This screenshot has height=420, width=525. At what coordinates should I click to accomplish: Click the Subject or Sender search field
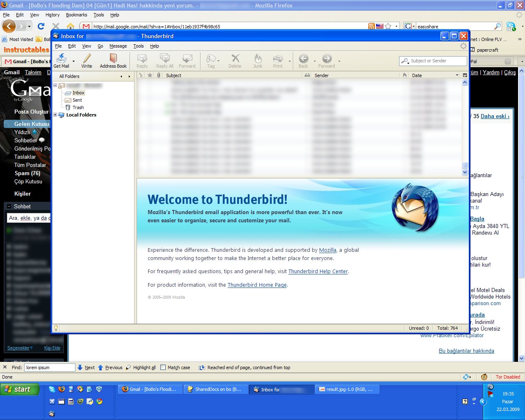[433, 61]
